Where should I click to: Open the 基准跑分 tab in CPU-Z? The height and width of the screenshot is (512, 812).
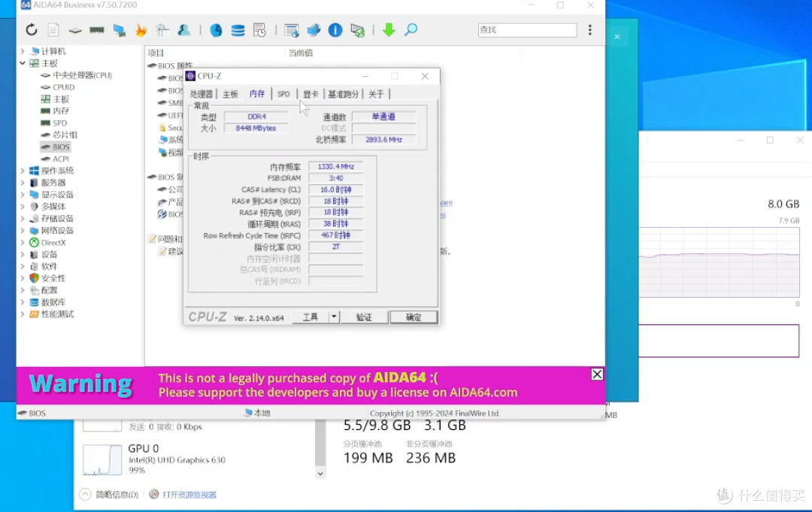coord(344,94)
